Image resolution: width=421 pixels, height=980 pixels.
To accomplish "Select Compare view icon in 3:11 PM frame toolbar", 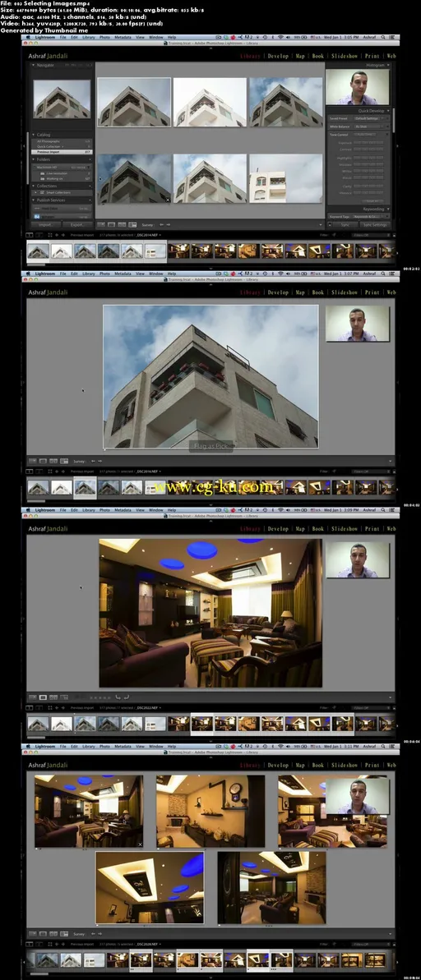I will (x=53, y=934).
